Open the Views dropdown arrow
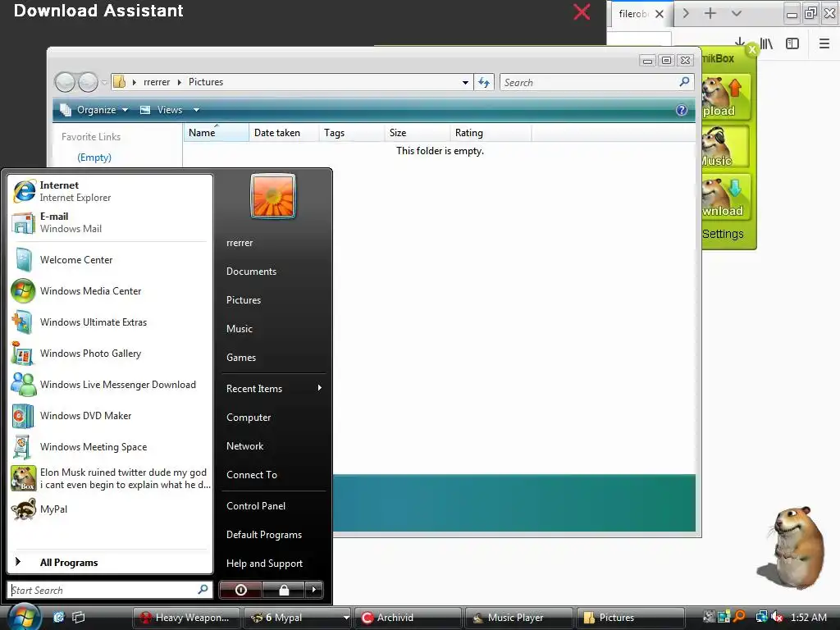Screen dimensions: 840x630 [196, 110]
